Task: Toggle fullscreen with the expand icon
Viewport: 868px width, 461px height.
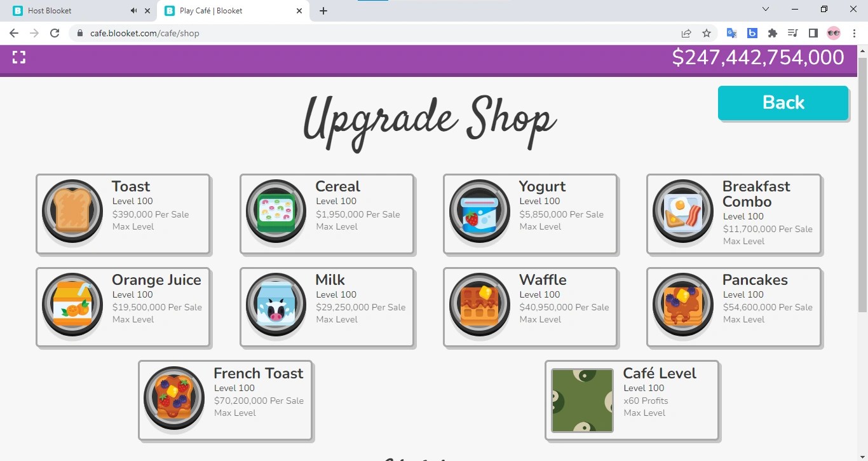Action: 18,57
